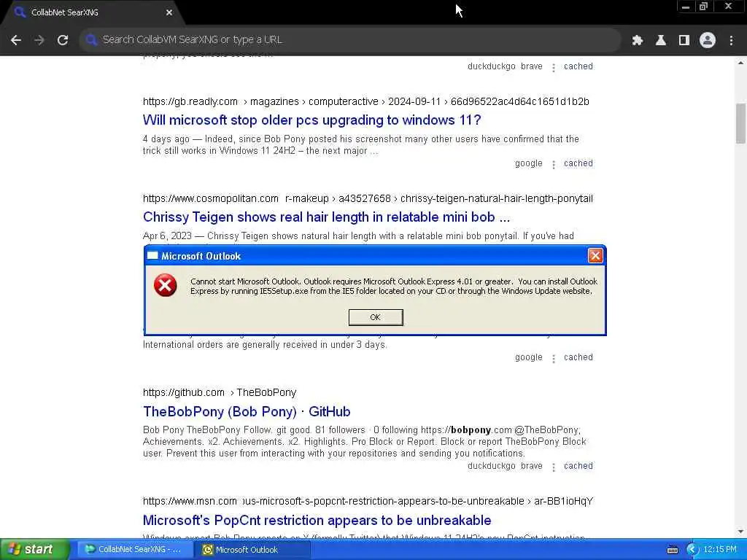Click OK in the Outlook error dialog
The height and width of the screenshot is (560, 747).
click(x=376, y=317)
